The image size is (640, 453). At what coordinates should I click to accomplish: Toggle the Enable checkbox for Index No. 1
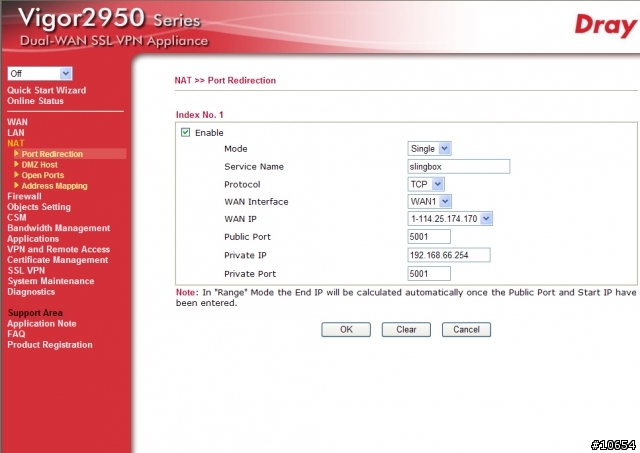point(185,132)
